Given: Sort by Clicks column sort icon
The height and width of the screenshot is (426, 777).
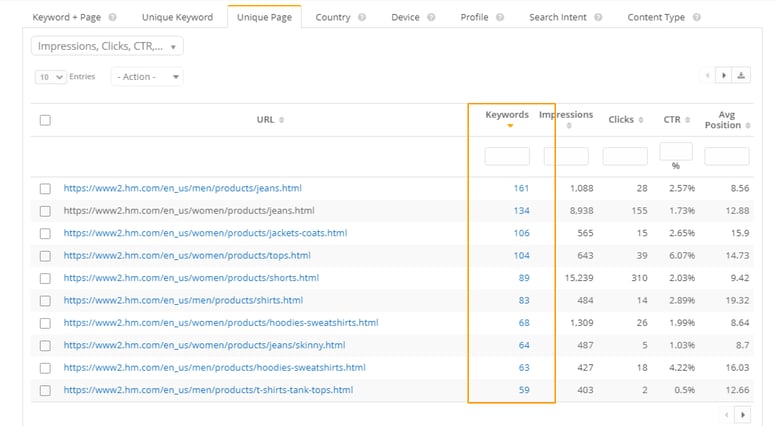Looking at the screenshot, I should point(641,120).
